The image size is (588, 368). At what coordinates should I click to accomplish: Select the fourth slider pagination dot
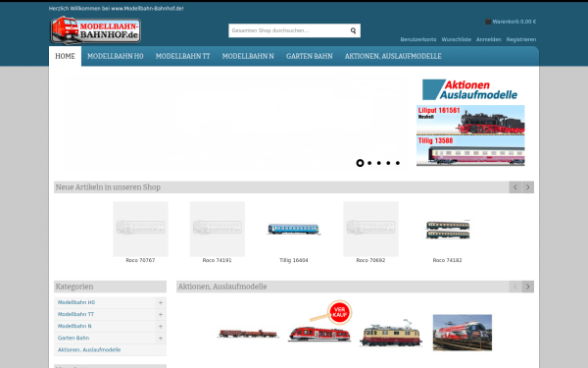pyautogui.click(x=388, y=163)
